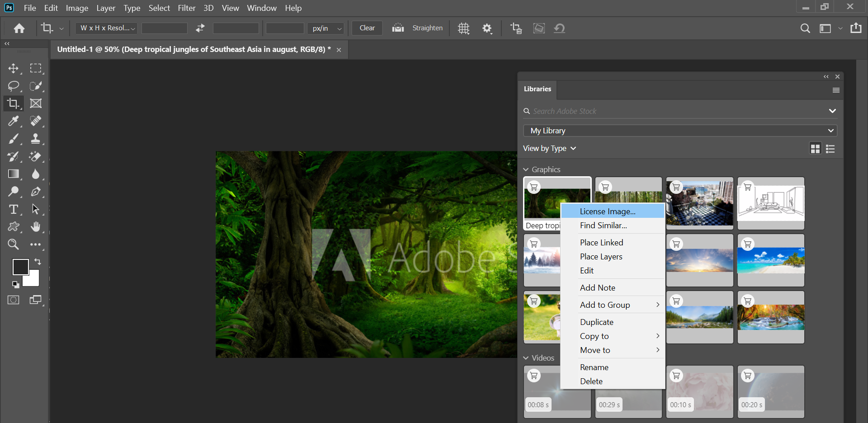Reset default foreground and background colors
The height and width of the screenshot is (423, 868).
pyautogui.click(x=16, y=285)
